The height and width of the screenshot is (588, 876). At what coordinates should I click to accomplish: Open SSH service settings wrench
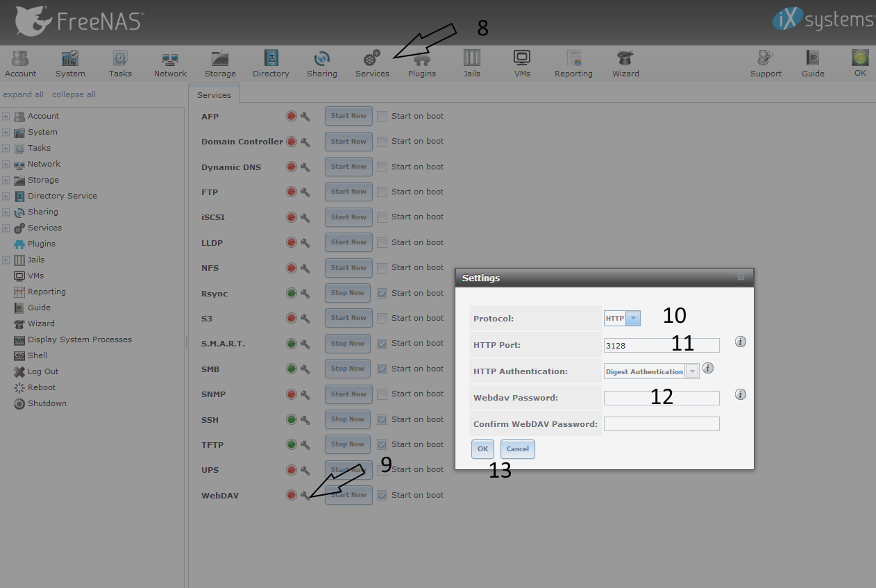click(305, 420)
